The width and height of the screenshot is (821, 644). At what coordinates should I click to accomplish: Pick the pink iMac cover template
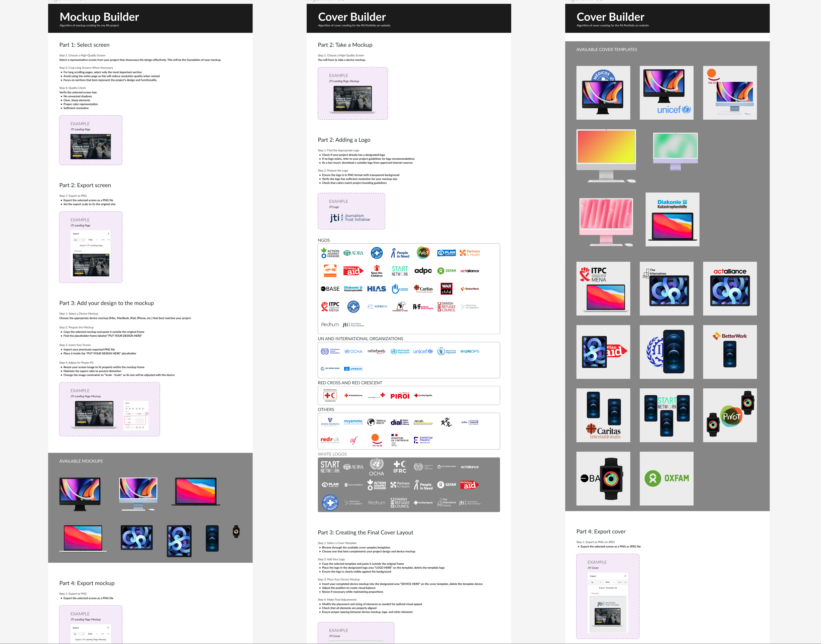[x=606, y=223]
